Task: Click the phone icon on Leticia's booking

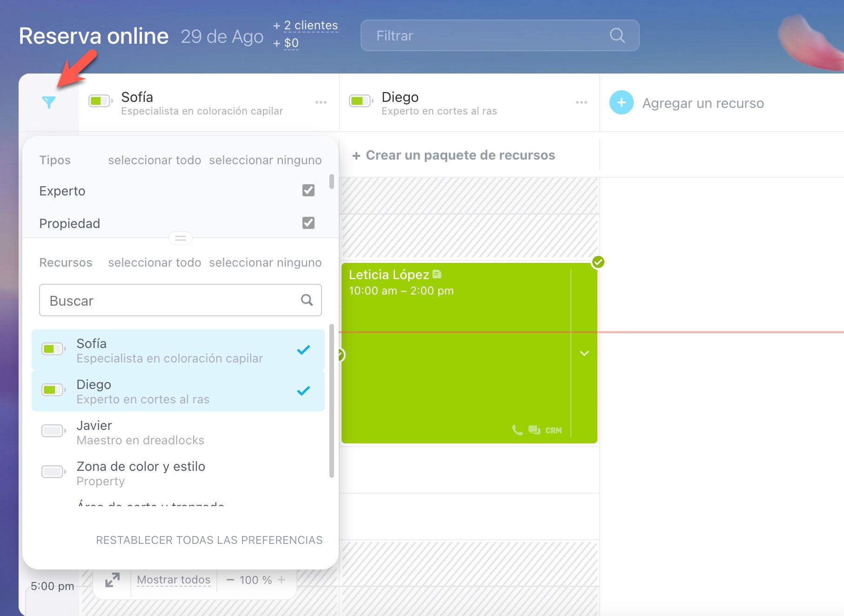Action: tap(517, 430)
